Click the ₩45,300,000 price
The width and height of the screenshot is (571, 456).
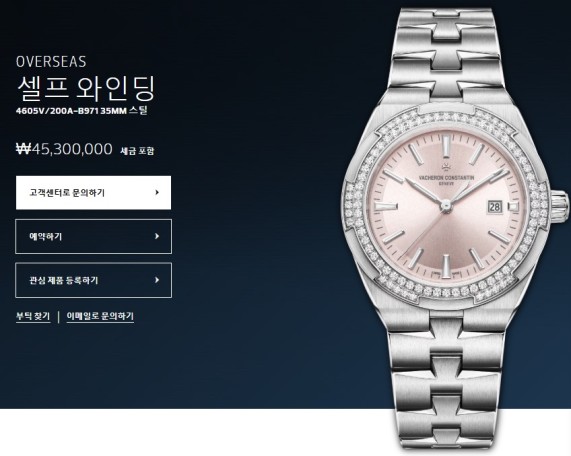pyautogui.click(x=64, y=149)
